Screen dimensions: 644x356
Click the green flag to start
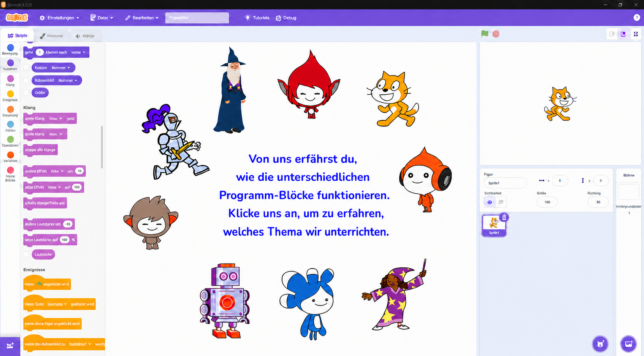pos(485,34)
